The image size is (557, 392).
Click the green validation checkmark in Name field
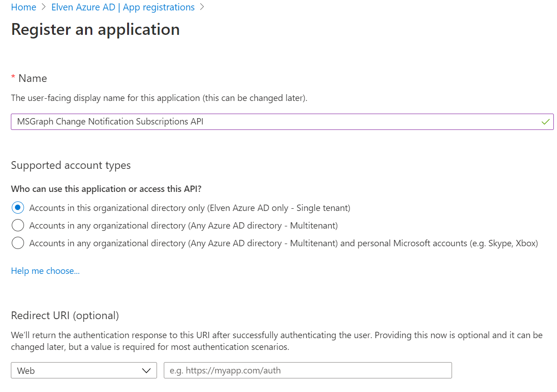[545, 122]
